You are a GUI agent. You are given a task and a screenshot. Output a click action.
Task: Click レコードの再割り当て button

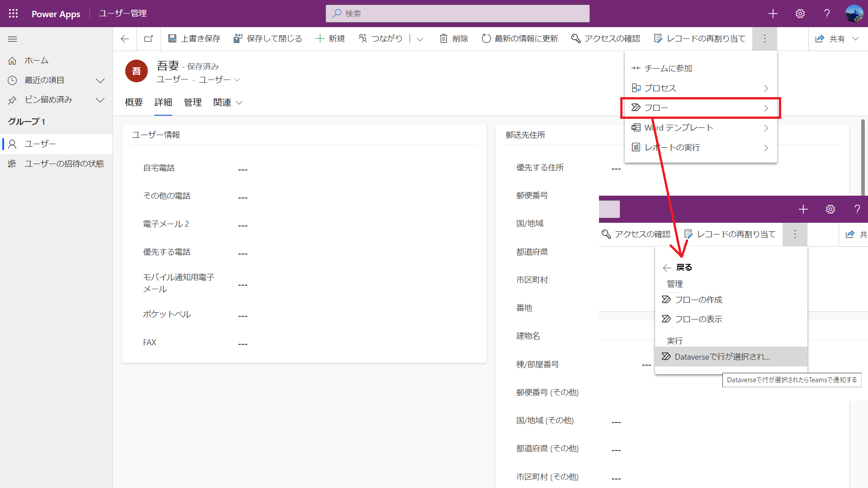click(699, 39)
